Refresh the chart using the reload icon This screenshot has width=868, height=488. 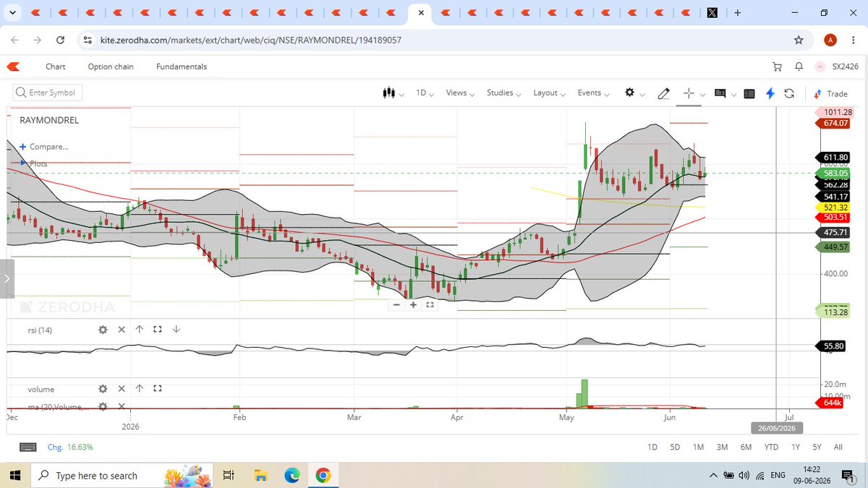pyautogui.click(x=789, y=93)
